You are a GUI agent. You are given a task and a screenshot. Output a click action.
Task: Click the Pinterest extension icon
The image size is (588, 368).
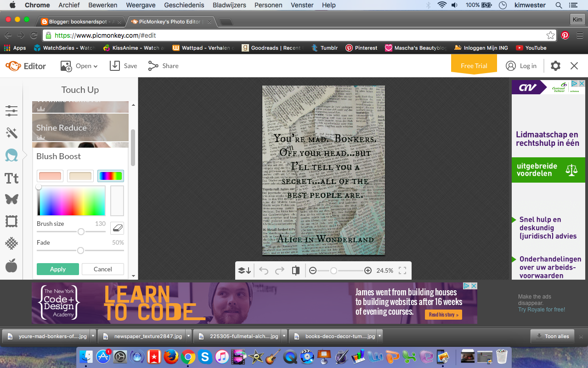pos(565,35)
